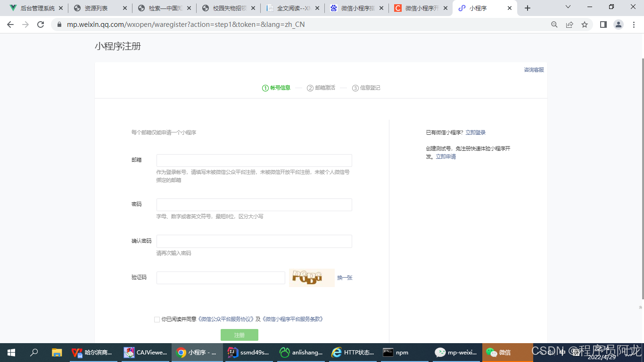Click the address bar URL
644x362 pixels.
click(x=186, y=25)
